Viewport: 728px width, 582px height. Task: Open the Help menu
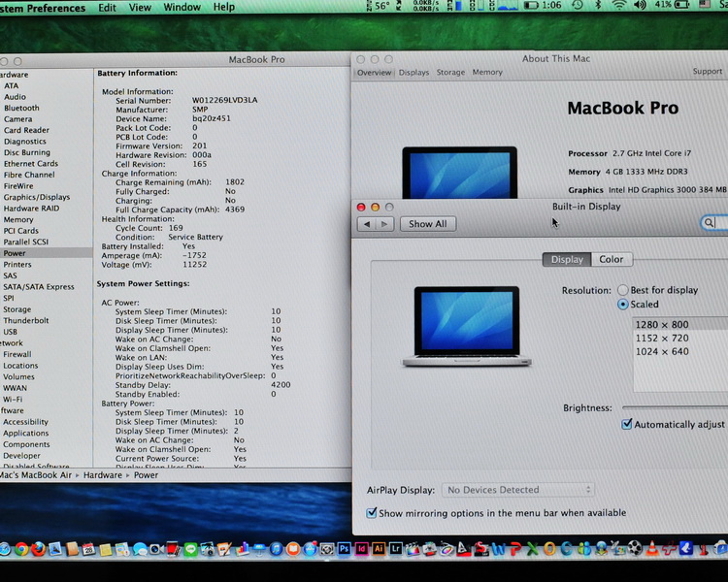click(x=224, y=7)
